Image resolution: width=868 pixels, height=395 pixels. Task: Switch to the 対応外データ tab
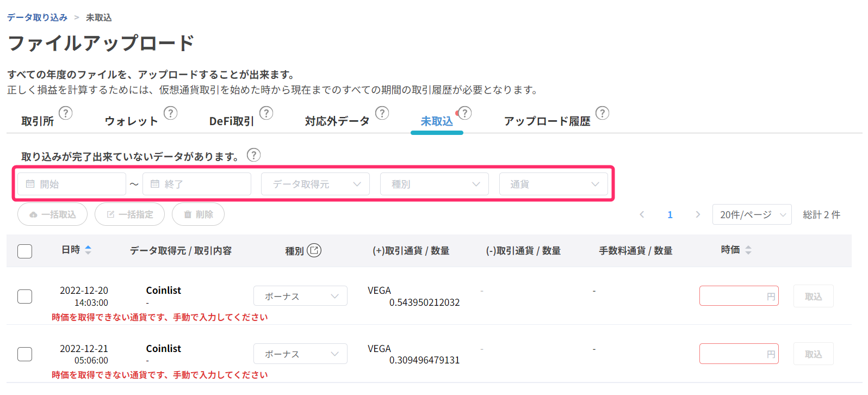pyautogui.click(x=337, y=121)
